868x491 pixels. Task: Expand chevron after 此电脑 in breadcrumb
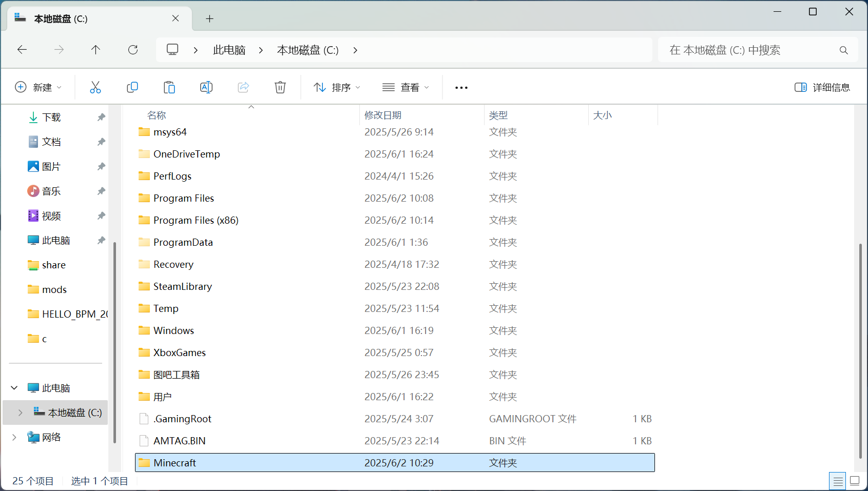pyautogui.click(x=261, y=50)
